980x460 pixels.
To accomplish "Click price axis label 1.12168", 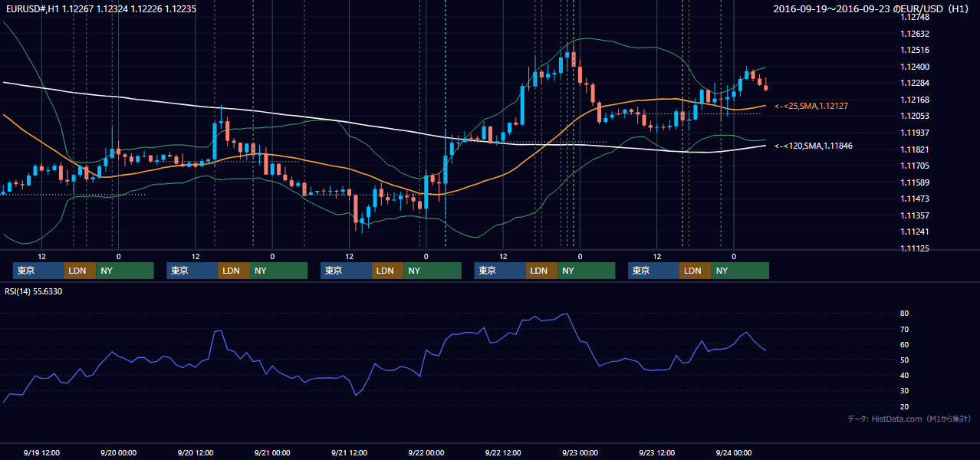I will pyautogui.click(x=916, y=100).
